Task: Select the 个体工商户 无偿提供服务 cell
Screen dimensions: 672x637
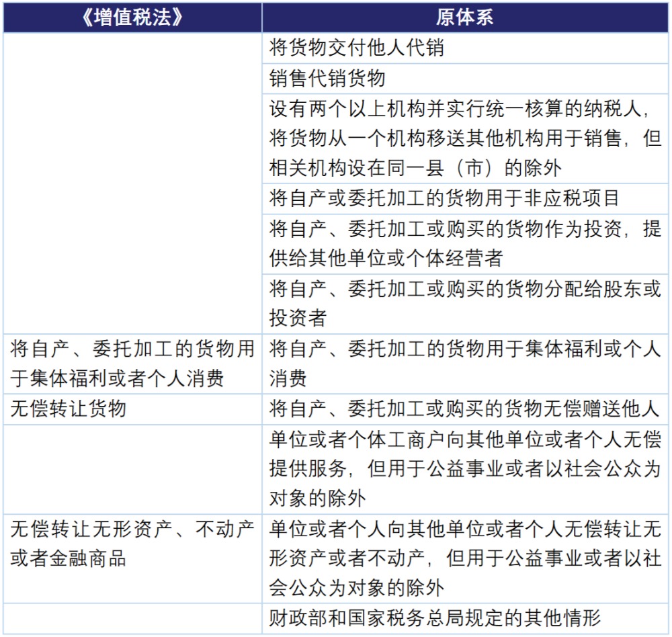Action: [465, 469]
